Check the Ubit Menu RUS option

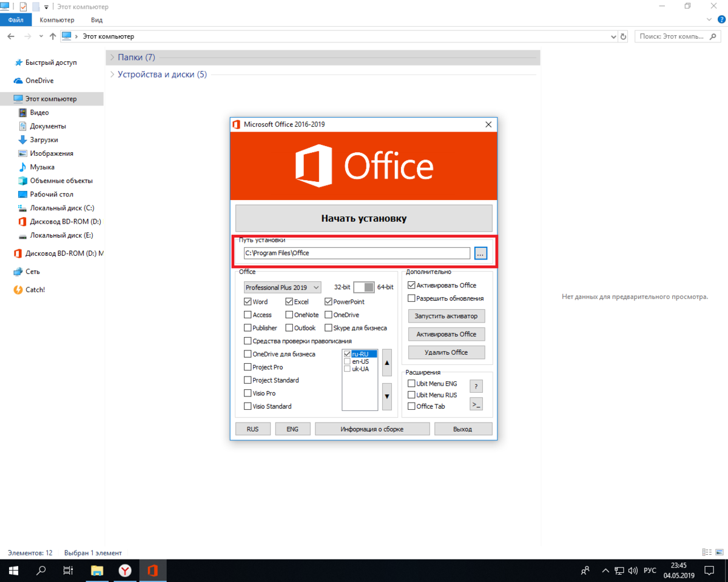[x=411, y=395]
